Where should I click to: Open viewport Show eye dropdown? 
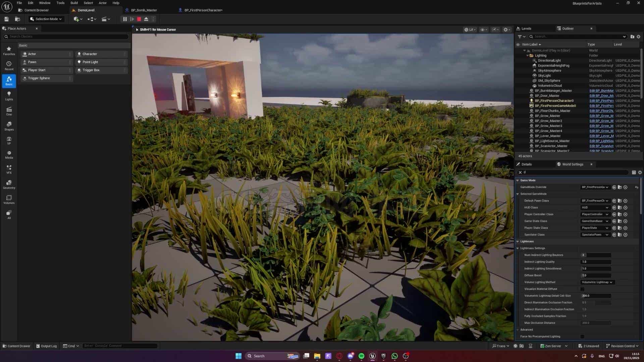[484, 29]
